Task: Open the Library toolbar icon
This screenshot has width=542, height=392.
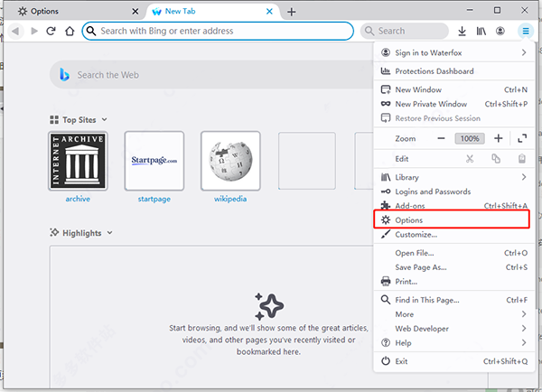Action: click(481, 31)
